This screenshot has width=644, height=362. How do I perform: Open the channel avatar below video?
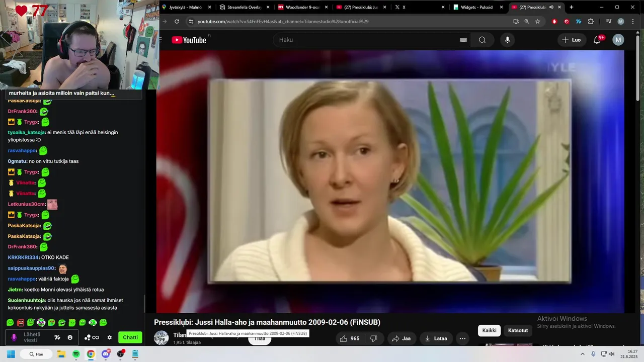click(x=162, y=338)
